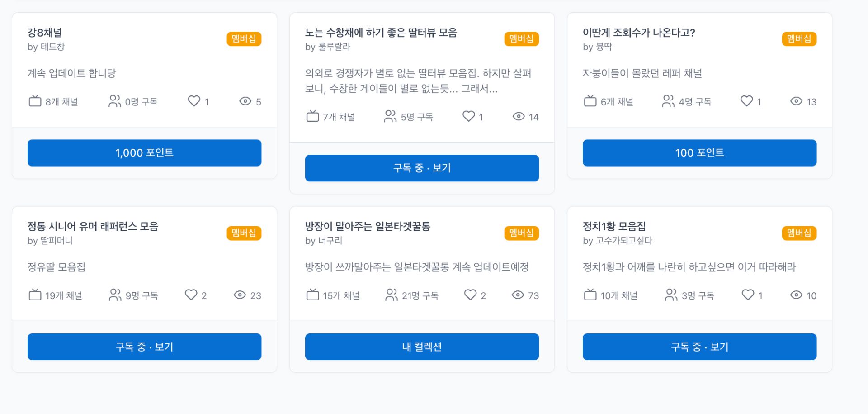The image size is (868, 414).
Task: Open the 이딴게 조회수가 나온다고? collection title
Action: coord(639,33)
